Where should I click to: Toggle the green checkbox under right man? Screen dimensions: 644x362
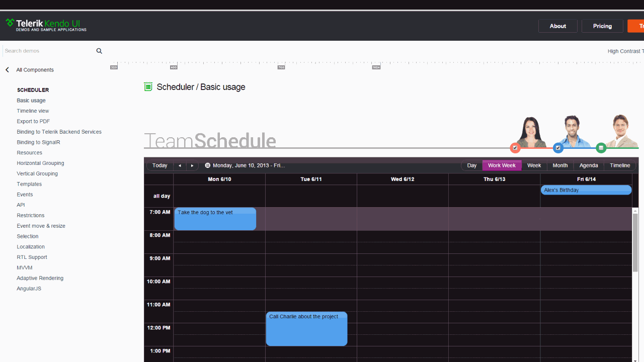tap(601, 148)
